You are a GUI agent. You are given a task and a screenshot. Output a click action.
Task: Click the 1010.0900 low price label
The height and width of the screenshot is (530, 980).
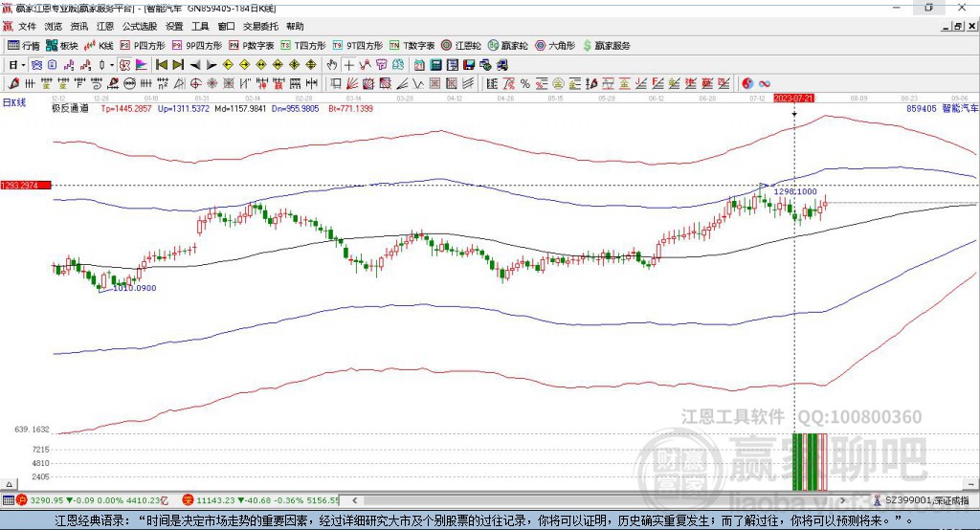coord(134,288)
